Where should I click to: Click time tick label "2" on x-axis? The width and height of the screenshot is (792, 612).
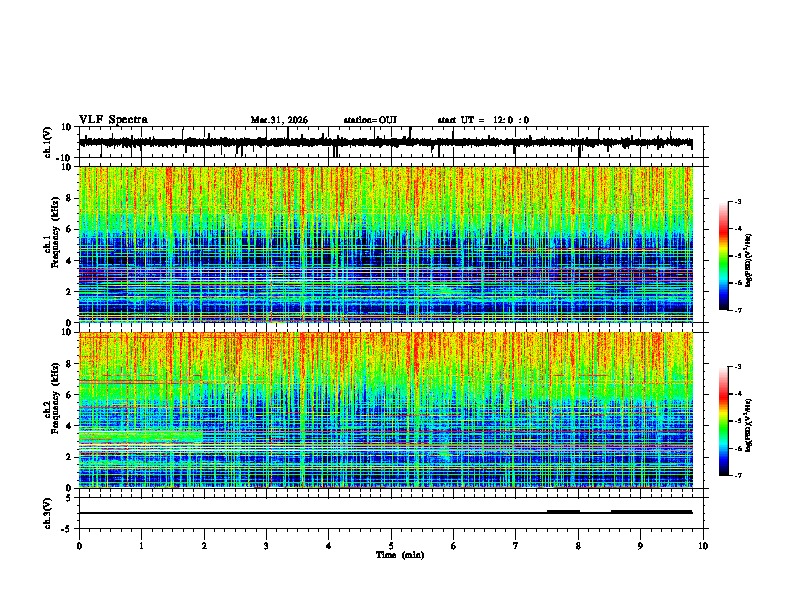pyautogui.click(x=204, y=546)
